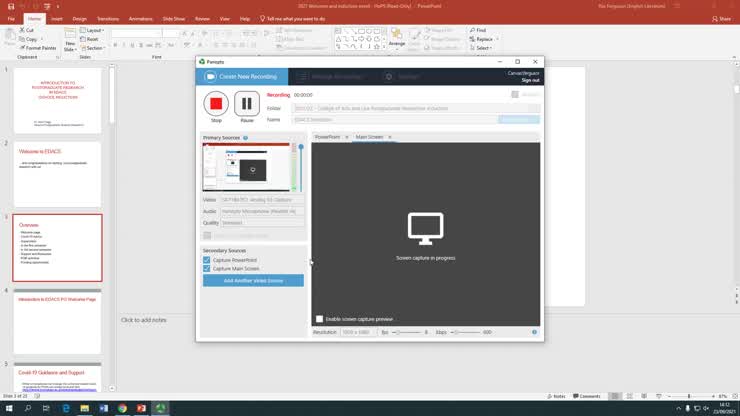Toggle Capture Main Screen checkbox
The image size is (740, 416).
207,269
